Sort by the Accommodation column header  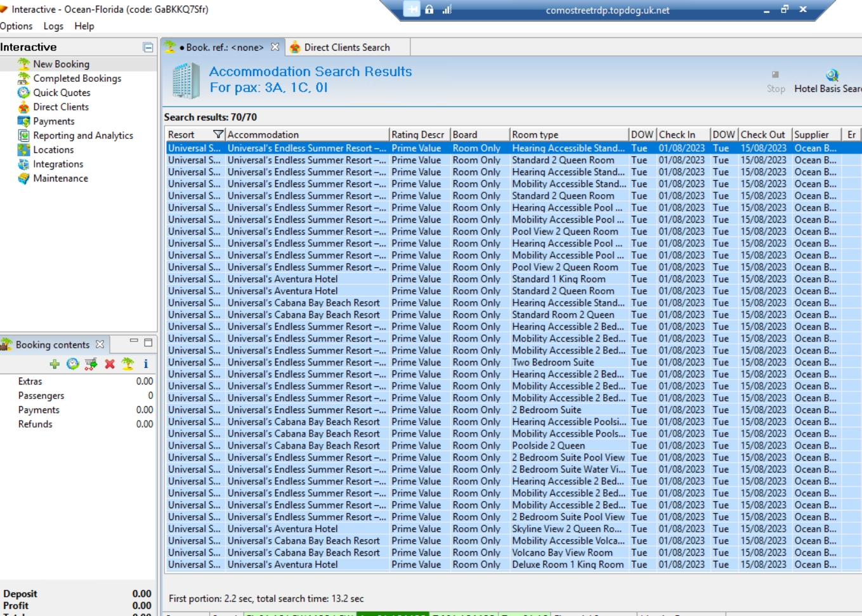point(307,134)
